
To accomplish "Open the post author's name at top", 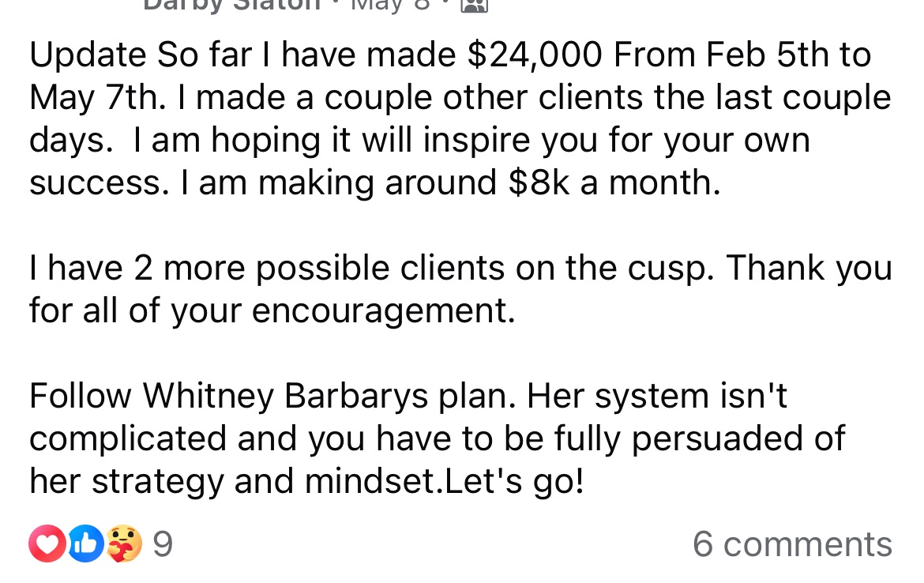I will pos(231,4).
